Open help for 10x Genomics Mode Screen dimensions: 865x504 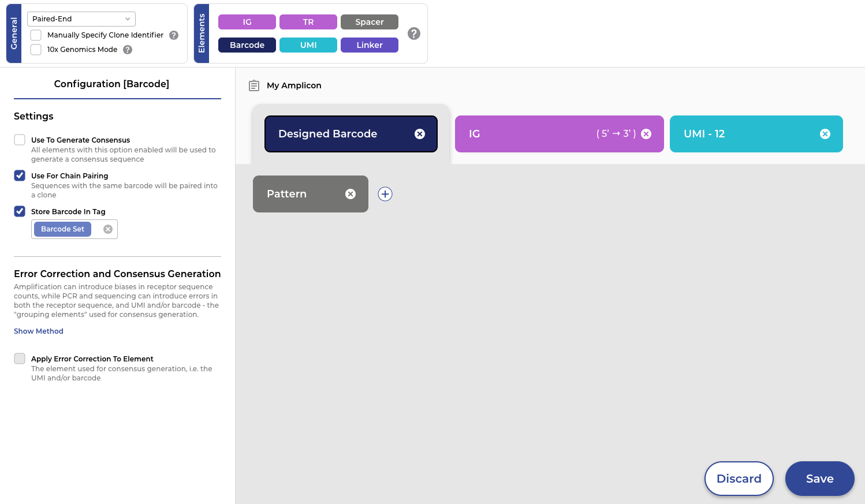(128, 50)
